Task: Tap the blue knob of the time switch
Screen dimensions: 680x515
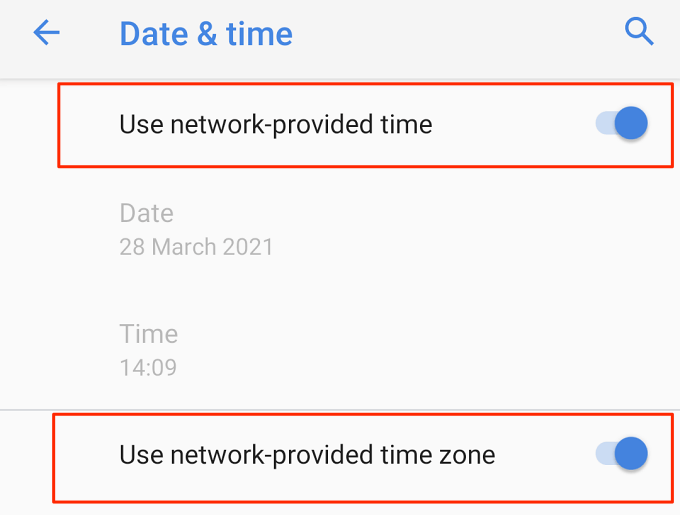Action: (x=631, y=125)
